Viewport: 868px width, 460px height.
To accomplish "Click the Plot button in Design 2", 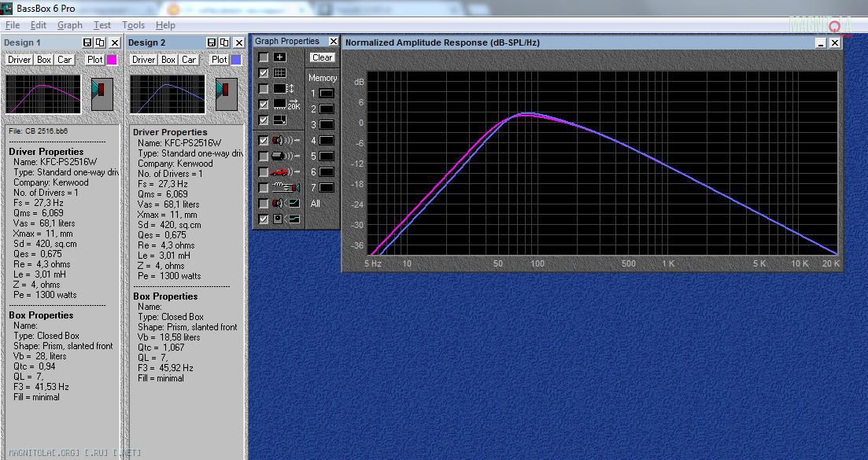I will click(220, 60).
